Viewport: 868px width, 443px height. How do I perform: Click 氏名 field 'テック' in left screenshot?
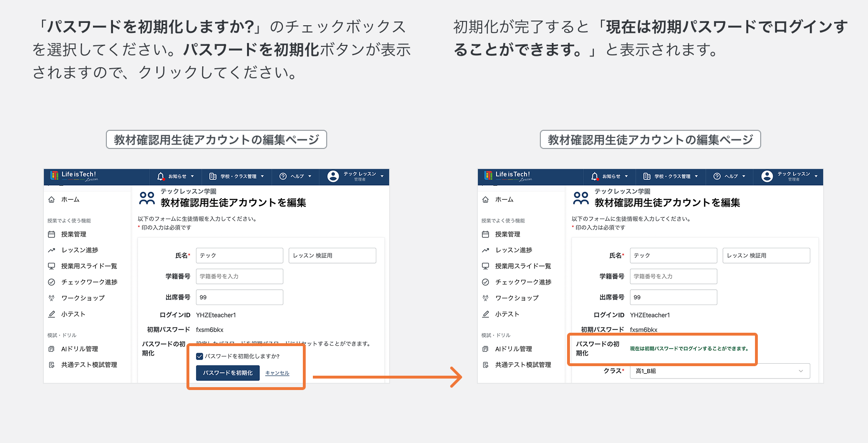pos(239,255)
